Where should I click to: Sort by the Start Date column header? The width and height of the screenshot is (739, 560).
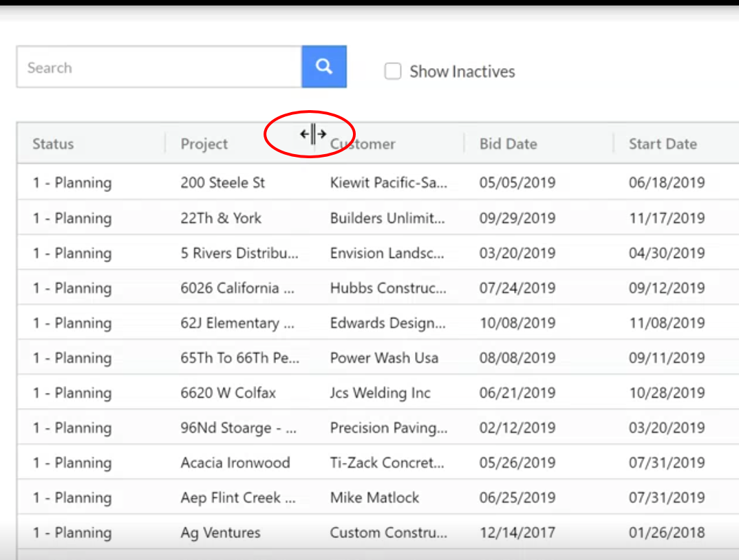tap(663, 144)
